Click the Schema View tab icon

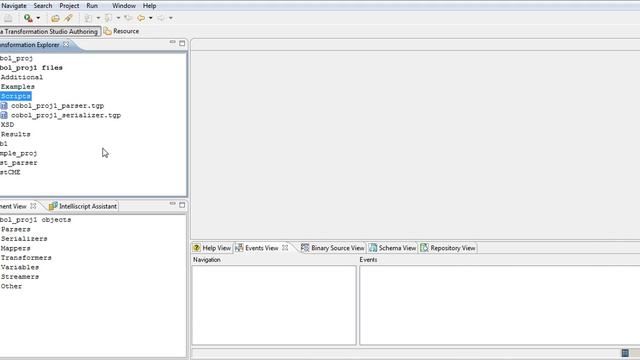pos(373,248)
